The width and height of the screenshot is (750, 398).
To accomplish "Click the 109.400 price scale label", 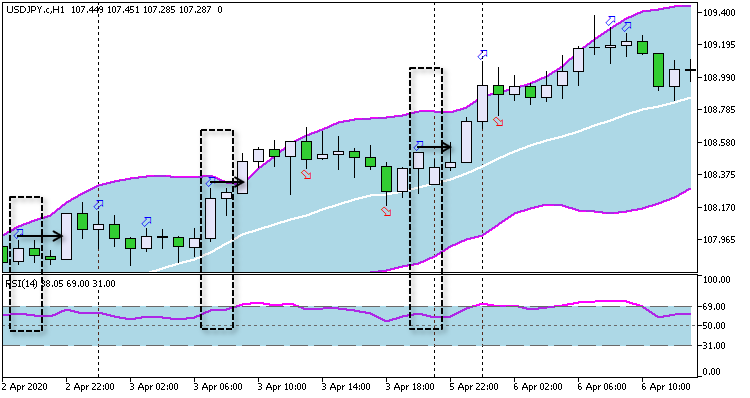I will [x=719, y=12].
